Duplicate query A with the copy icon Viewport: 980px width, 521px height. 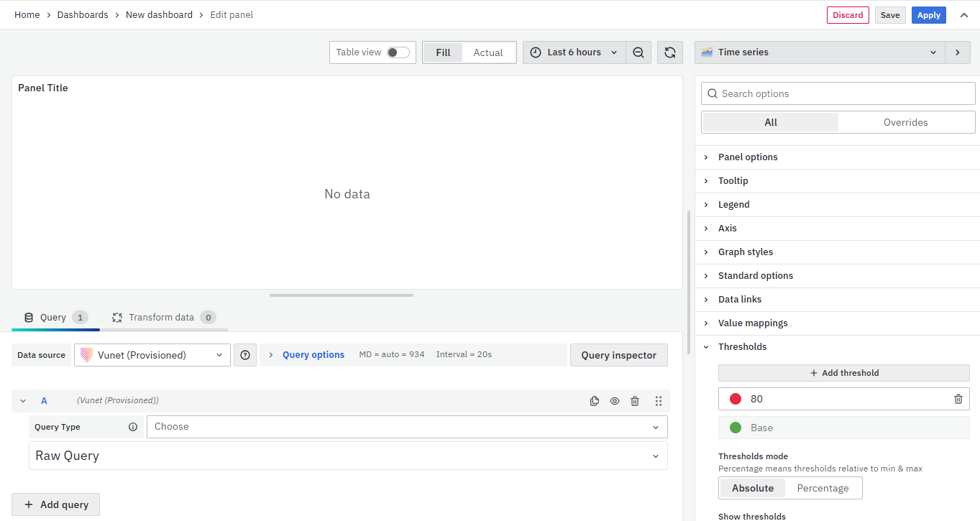pyautogui.click(x=595, y=401)
